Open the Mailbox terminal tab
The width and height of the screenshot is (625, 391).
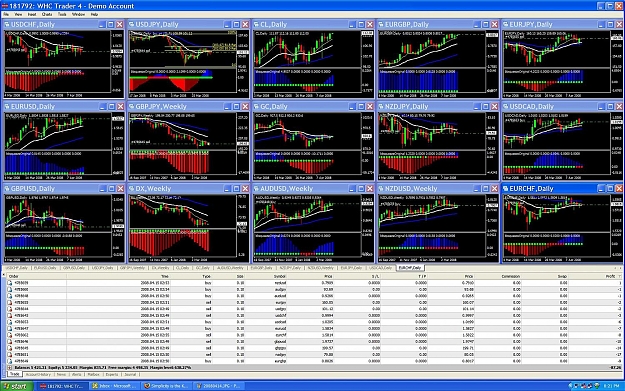(x=93, y=374)
